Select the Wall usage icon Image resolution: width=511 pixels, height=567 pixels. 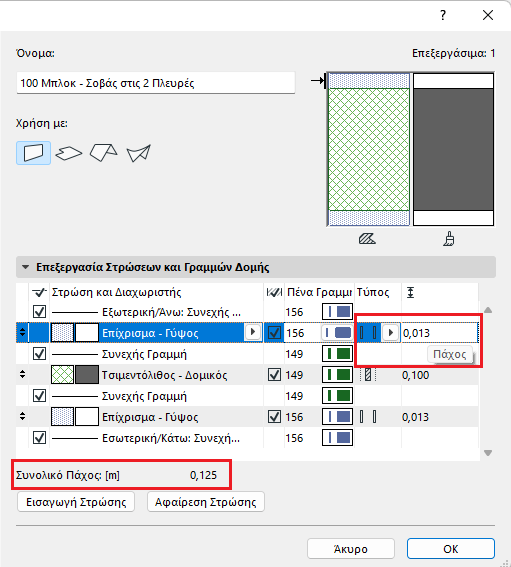[x=33, y=153]
